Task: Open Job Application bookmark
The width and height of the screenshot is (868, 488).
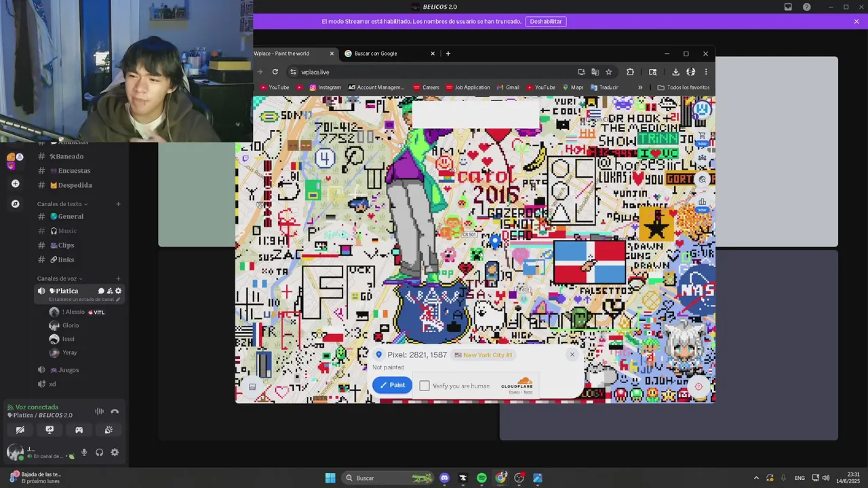Action: coord(468,87)
